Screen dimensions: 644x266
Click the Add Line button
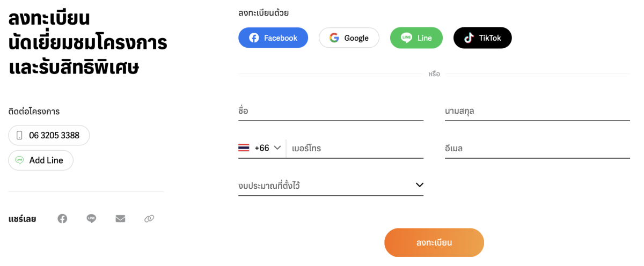[41, 160]
